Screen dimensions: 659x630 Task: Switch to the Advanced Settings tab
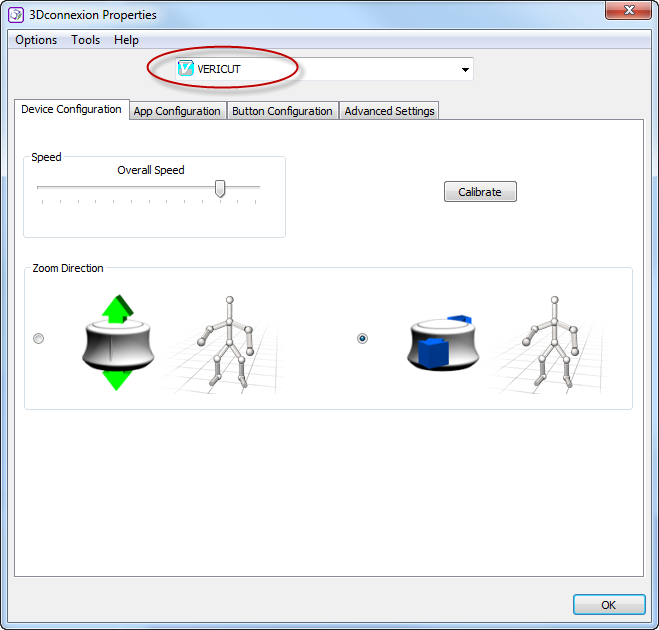pyautogui.click(x=389, y=111)
